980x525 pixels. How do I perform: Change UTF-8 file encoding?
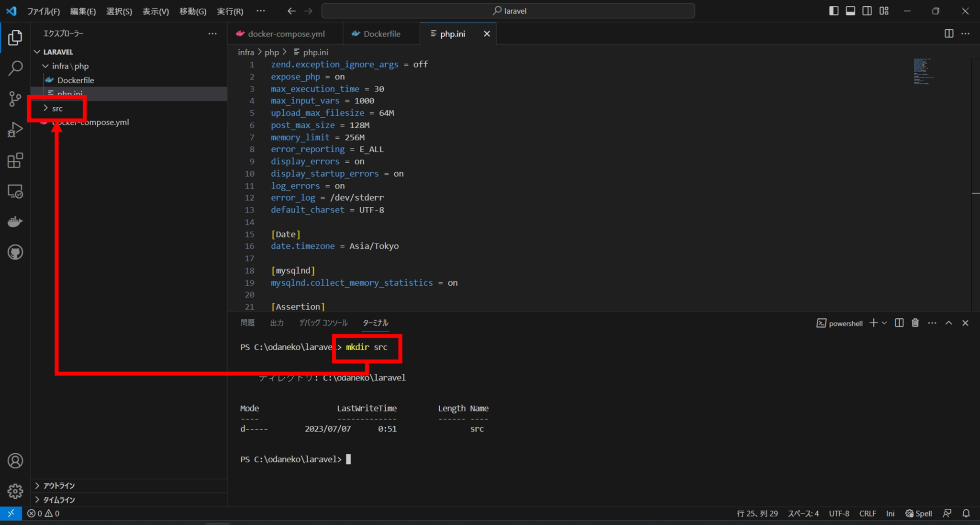click(839, 513)
